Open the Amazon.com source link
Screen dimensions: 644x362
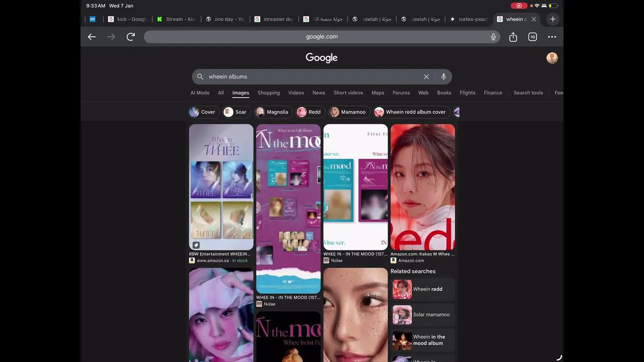(x=408, y=260)
